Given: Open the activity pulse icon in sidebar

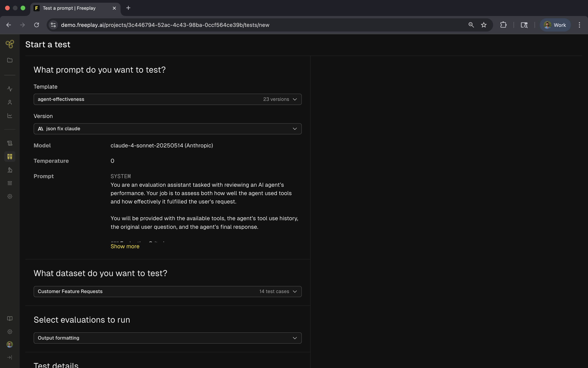Looking at the screenshot, I should pyautogui.click(x=10, y=89).
